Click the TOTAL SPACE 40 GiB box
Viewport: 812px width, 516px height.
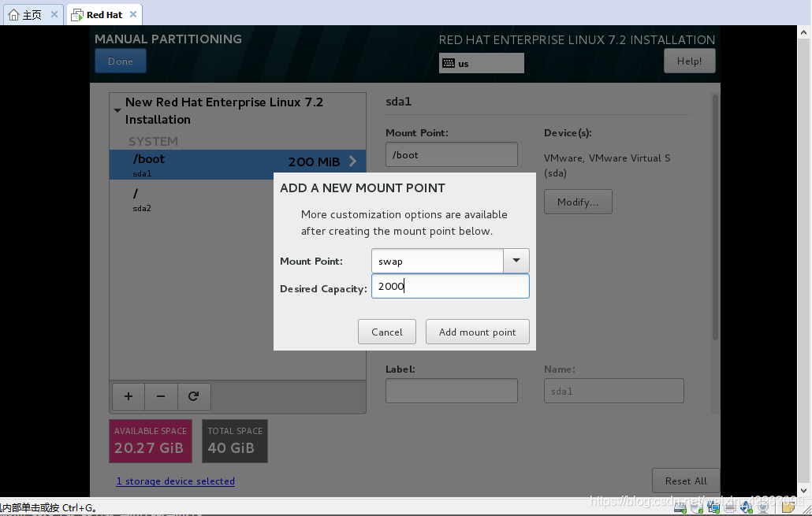point(235,441)
